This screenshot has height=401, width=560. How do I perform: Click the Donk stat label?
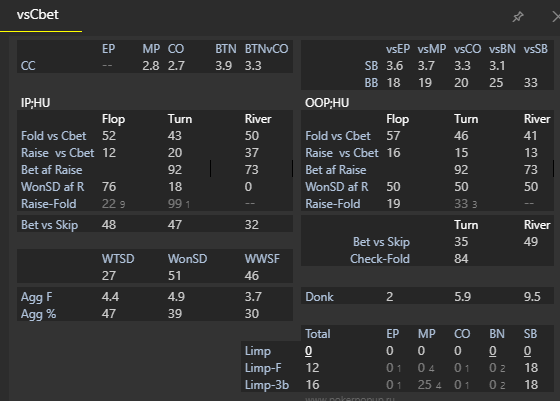(319, 297)
